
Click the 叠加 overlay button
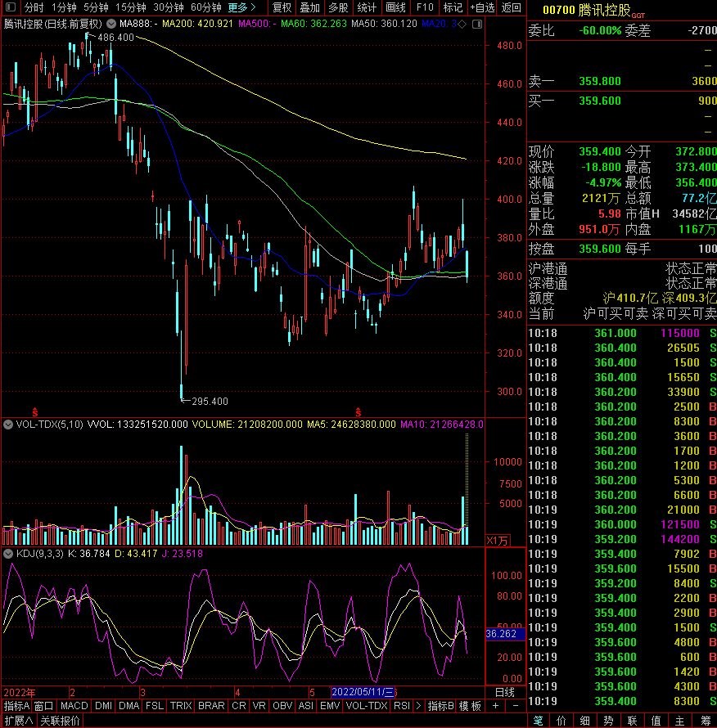click(x=310, y=7)
